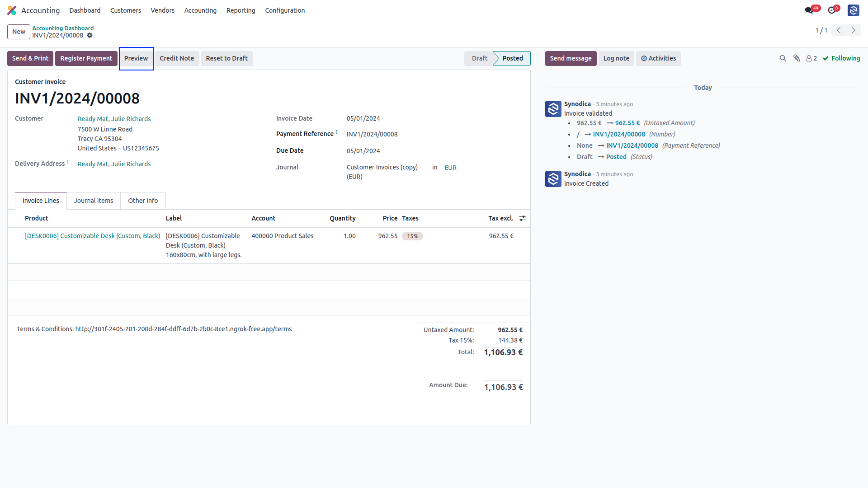Search messages in the chatter
The height and width of the screenshot is (488, 868).
[x=783, y=58]
